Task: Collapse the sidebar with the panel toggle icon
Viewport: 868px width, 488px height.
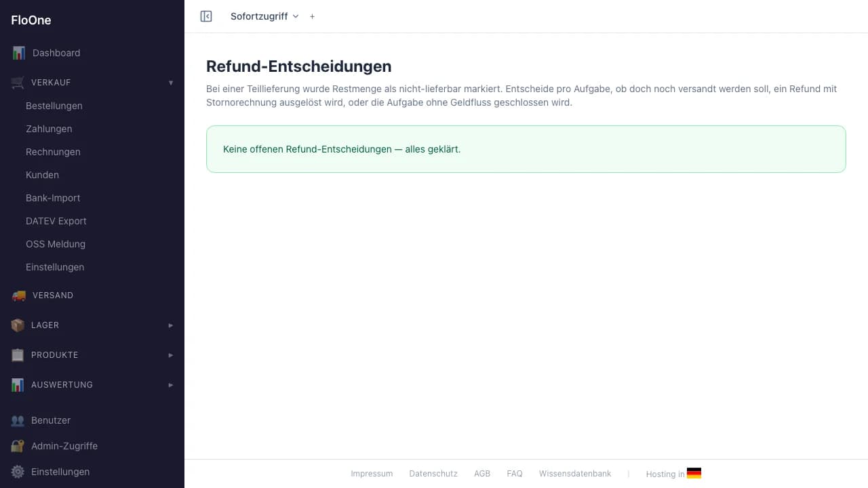Action: 206,16
